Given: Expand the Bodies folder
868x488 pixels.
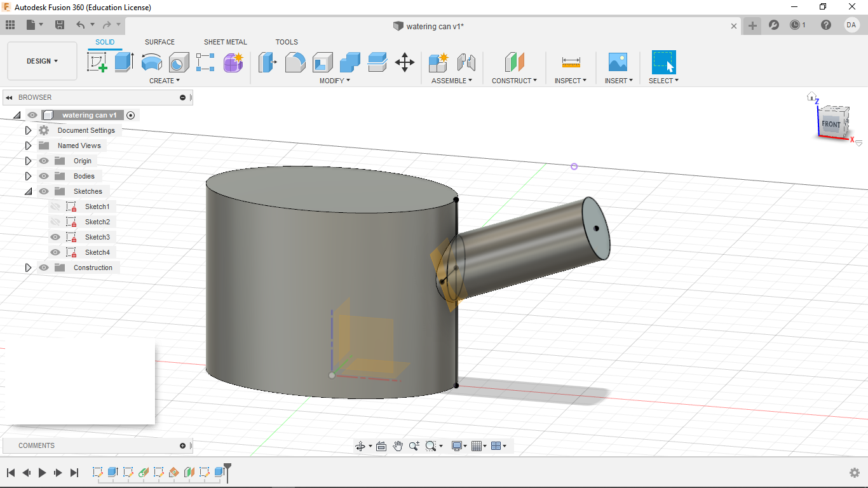Looking at the screenshot, I should [x=28, y=176].
